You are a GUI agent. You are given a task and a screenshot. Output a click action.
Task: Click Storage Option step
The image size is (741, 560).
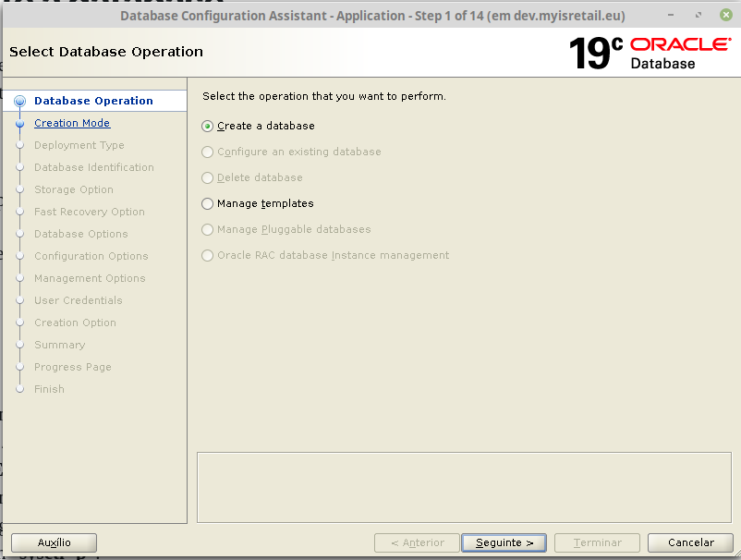pos(74,189)
